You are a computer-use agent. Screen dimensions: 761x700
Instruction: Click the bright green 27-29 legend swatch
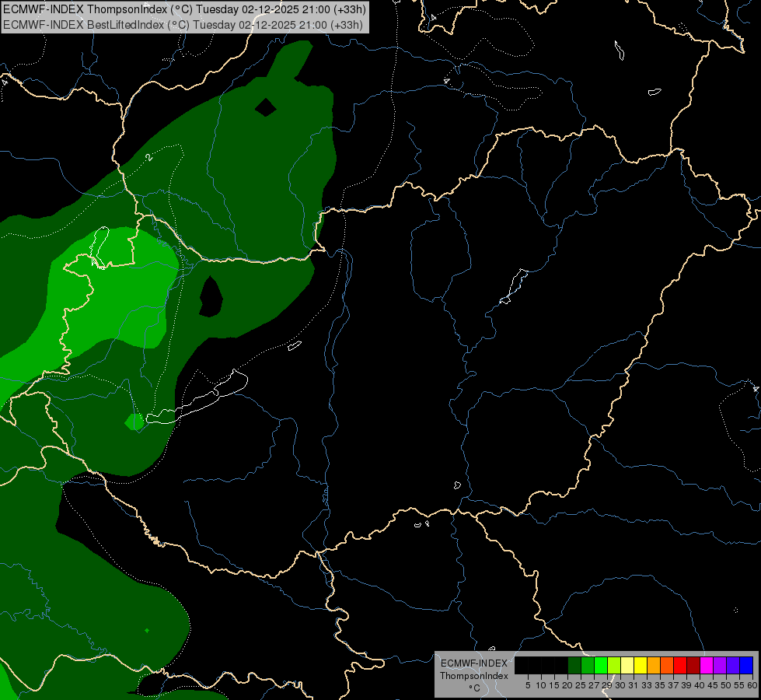[601, 665]
